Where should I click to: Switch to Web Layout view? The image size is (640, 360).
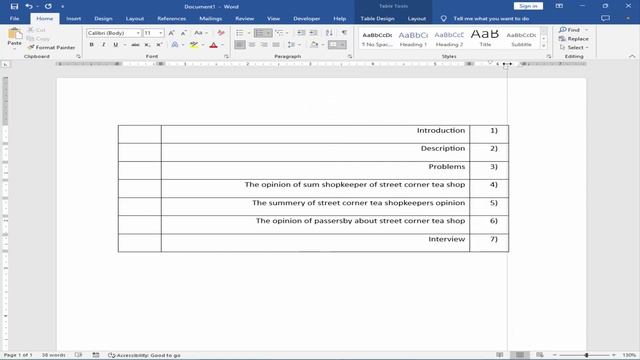(x=540, y=355)
